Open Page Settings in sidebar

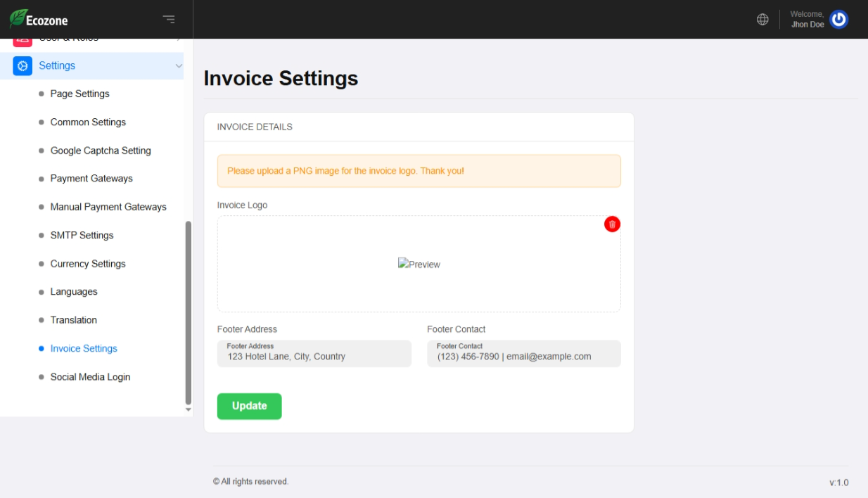pyautogui.click(x=79, y=94)
